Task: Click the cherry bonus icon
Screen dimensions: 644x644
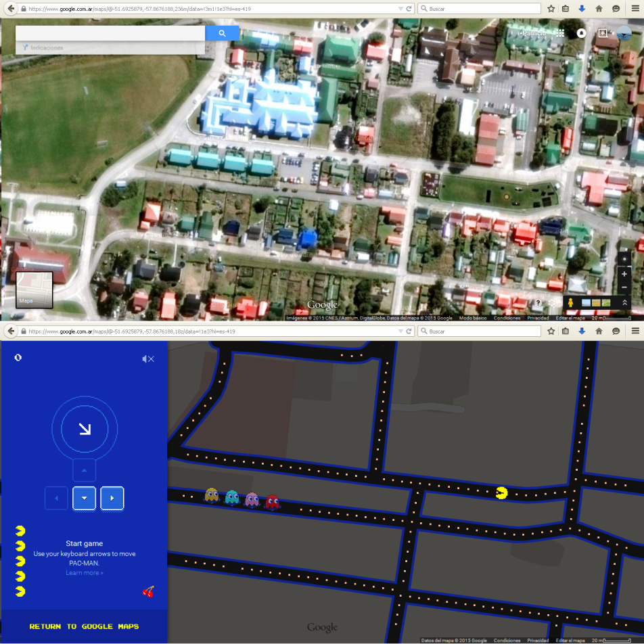Action: tap(148, 591)
